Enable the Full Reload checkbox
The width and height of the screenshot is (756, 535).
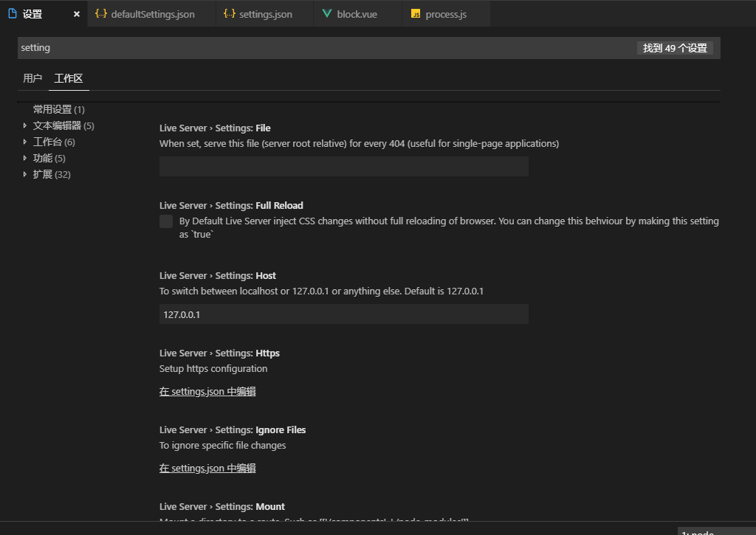tap(165, 221)
